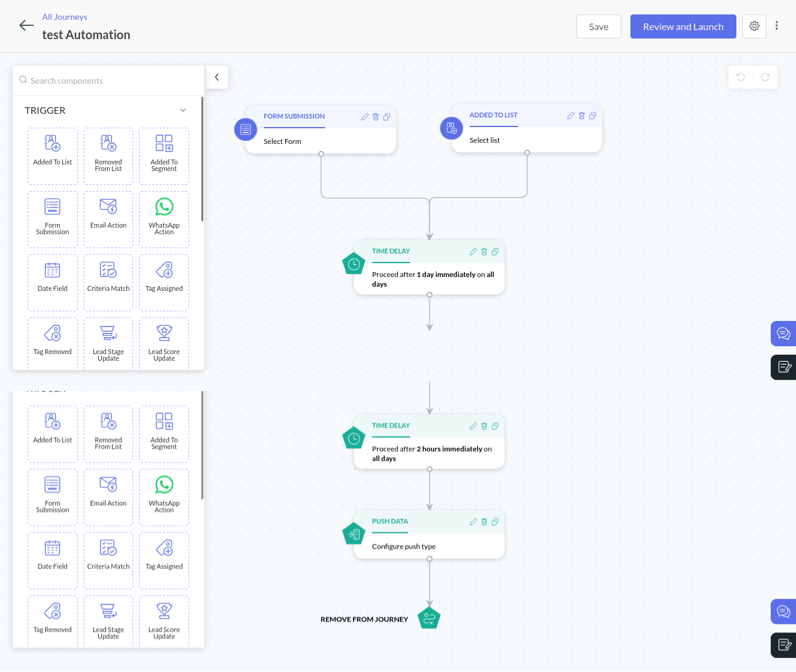
Task: Click the Form Submission node output port
Action: tap(321, 154)
